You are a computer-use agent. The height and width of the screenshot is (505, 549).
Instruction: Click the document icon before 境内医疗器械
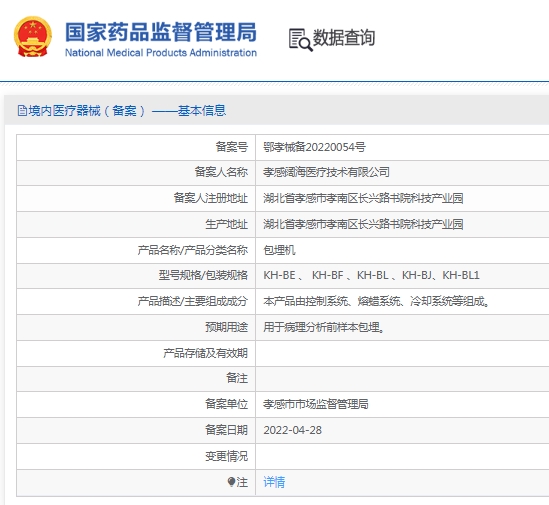click(22, 111)
